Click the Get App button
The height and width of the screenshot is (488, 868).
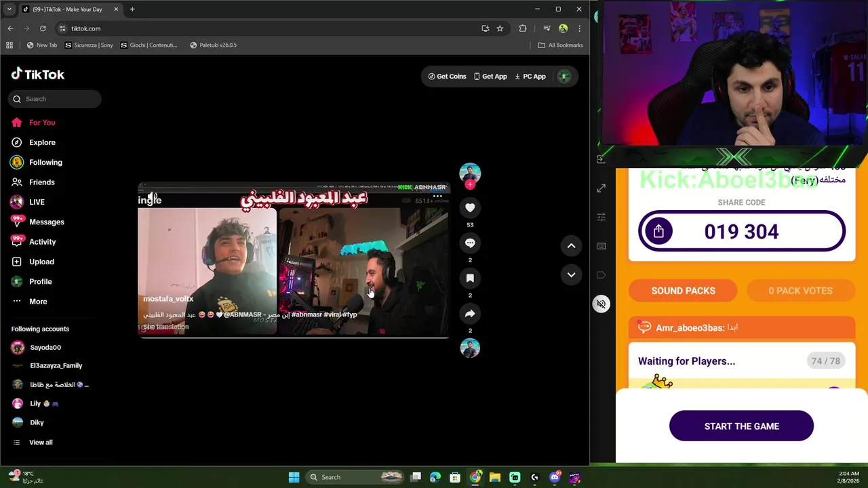click(x=490, y=77)
